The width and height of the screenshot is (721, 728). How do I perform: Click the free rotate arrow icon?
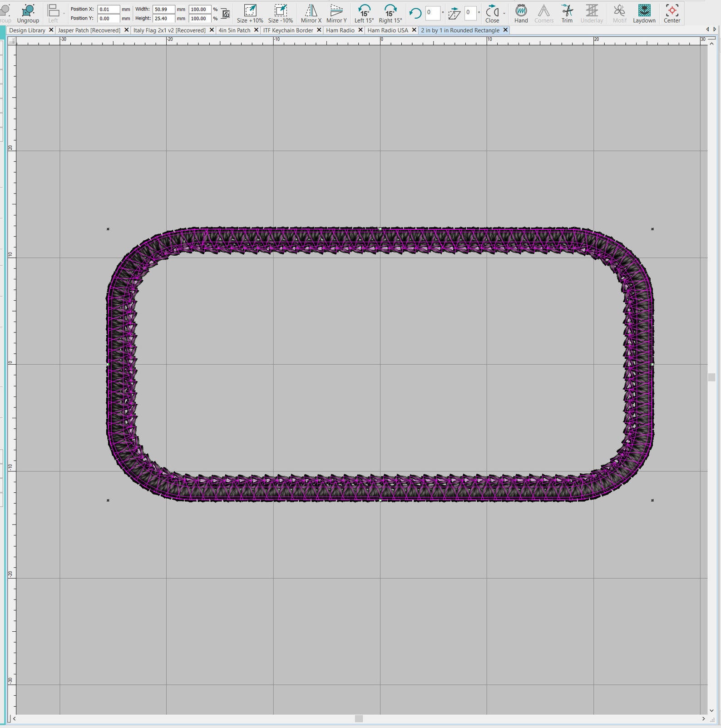click(415, 14)
